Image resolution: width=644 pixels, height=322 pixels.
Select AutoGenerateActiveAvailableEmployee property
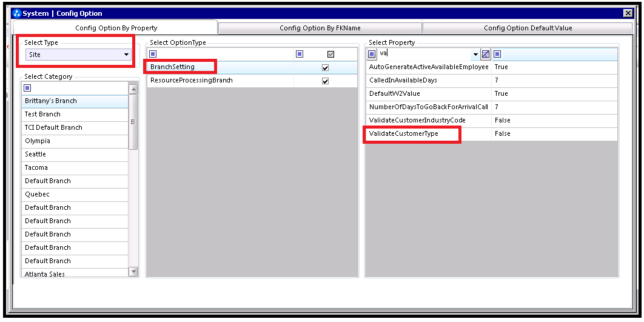[428, 67]
